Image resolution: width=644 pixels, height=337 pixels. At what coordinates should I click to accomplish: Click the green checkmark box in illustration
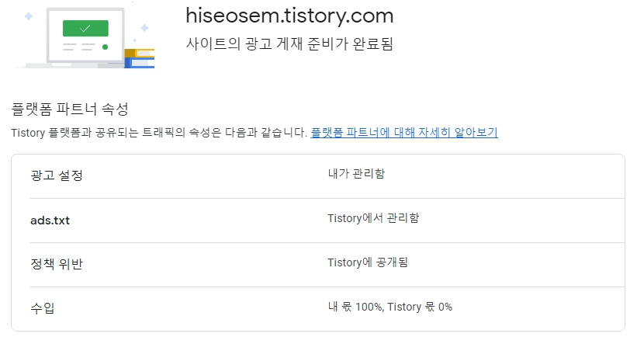pos(85,28)
